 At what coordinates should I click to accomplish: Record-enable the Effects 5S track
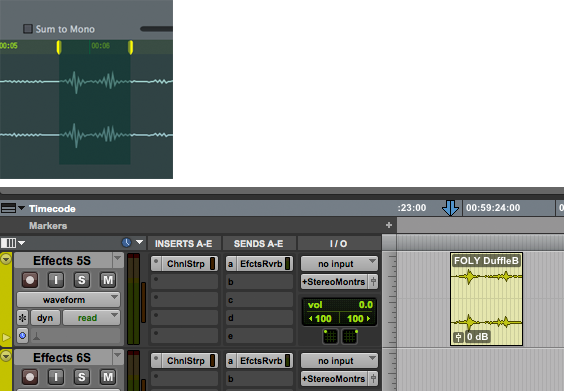click(x=30, y=280)
